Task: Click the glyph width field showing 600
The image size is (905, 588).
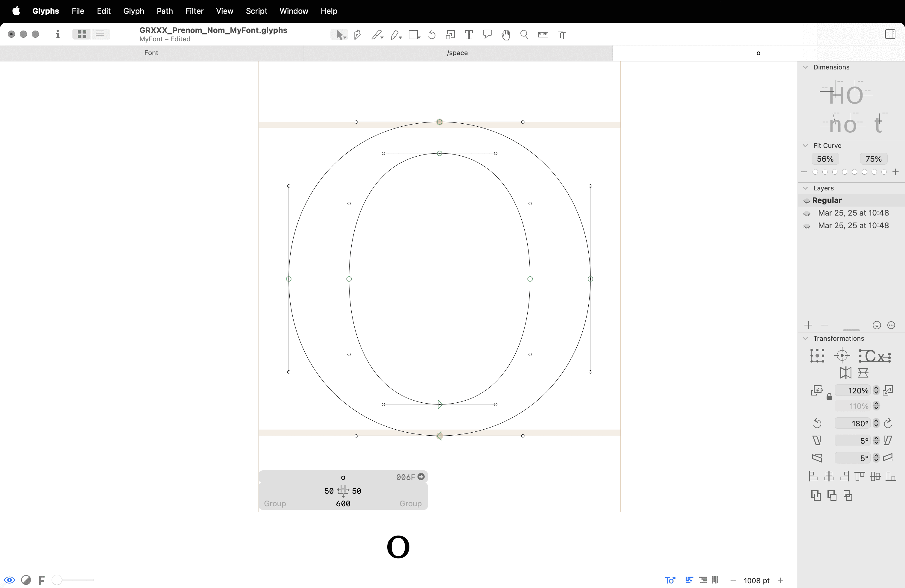Action: pyautogui.click(x=343, y=504)
